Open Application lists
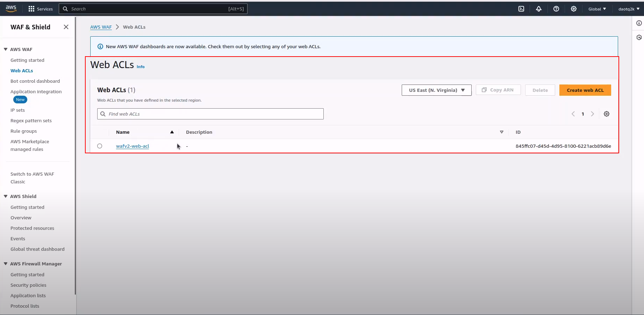Viewport: 644px width, 315px height. point(28,295)
